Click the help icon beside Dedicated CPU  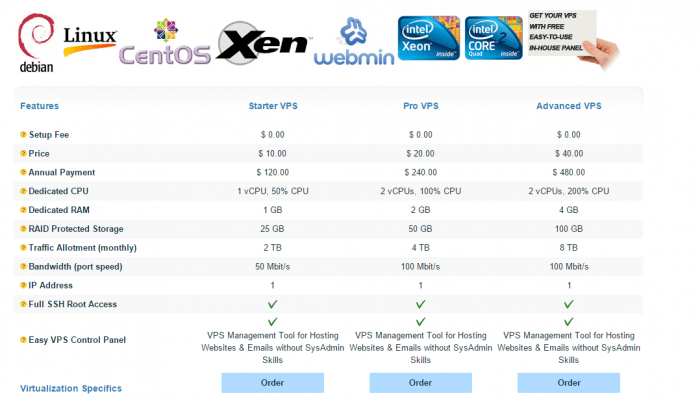(x=23, y=191)
